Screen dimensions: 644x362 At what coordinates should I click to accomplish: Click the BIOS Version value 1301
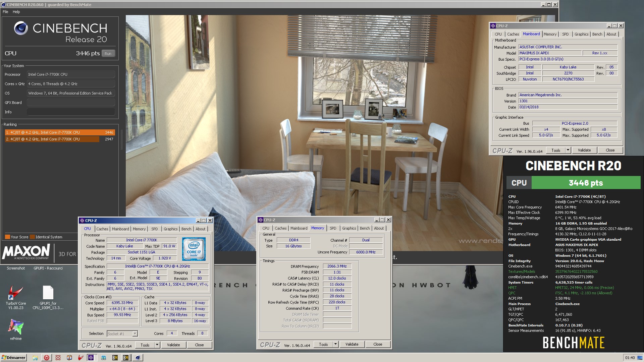click(x=568, y=101)
